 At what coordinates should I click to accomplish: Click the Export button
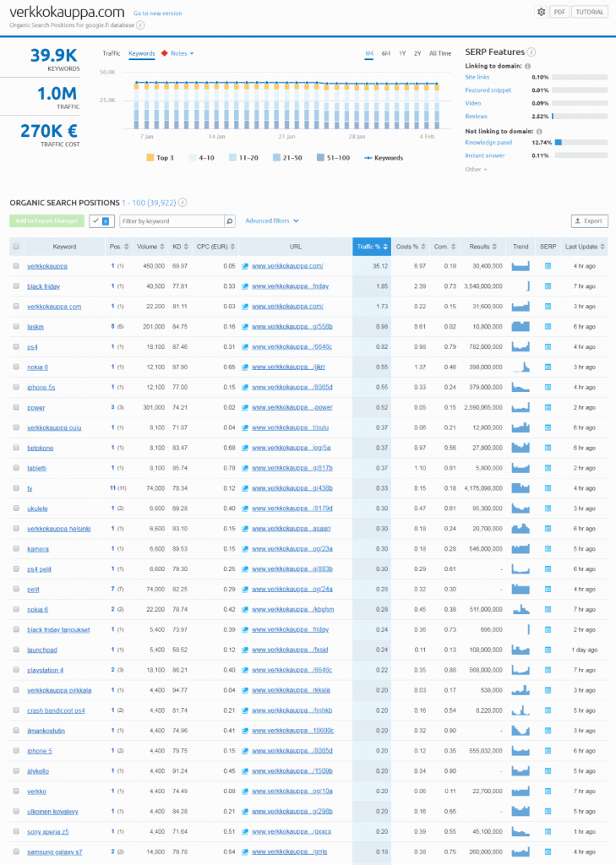click(589, 221)
